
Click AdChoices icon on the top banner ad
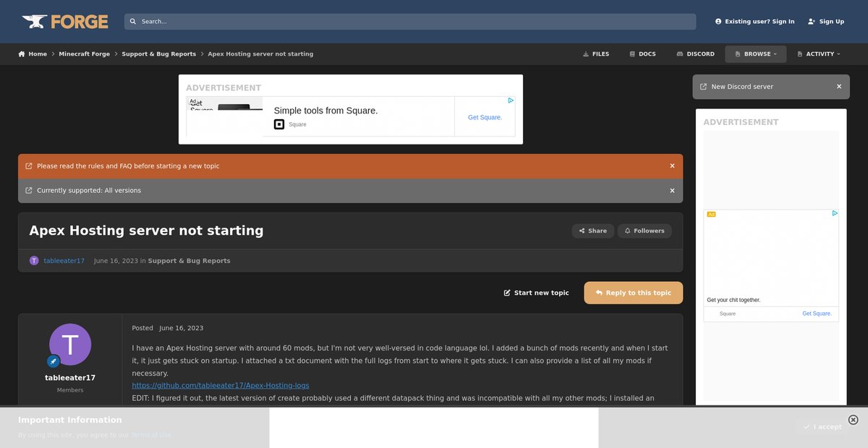511,100
